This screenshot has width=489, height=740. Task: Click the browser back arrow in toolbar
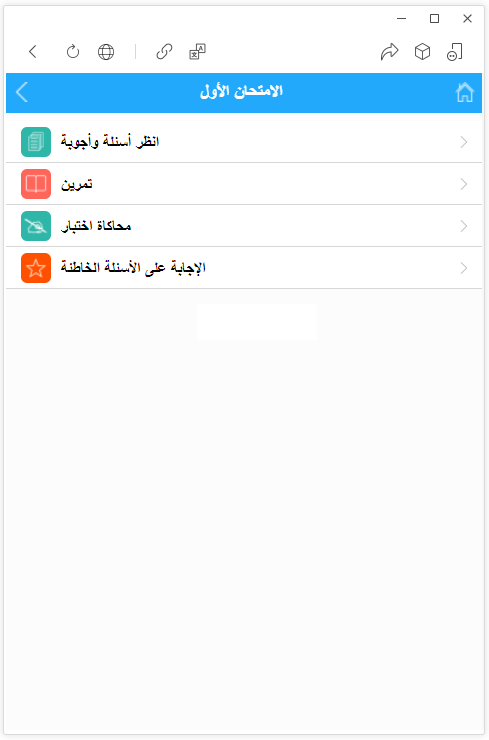[33, 51]
